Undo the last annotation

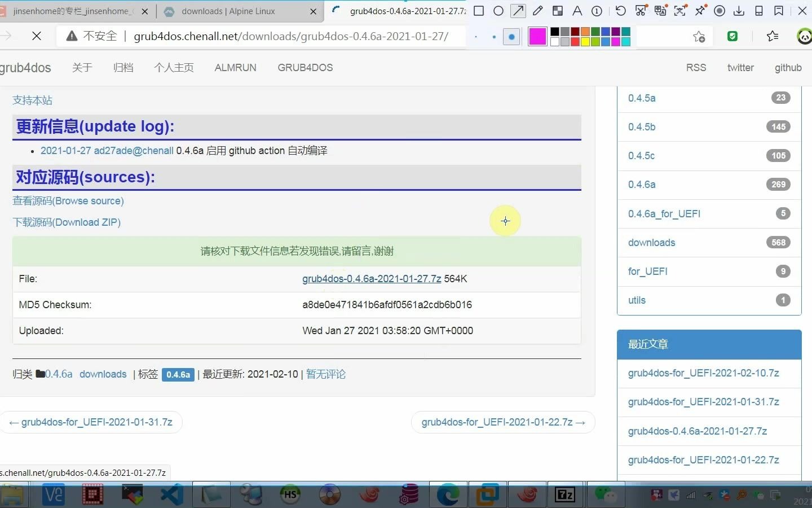click(620, 11)
